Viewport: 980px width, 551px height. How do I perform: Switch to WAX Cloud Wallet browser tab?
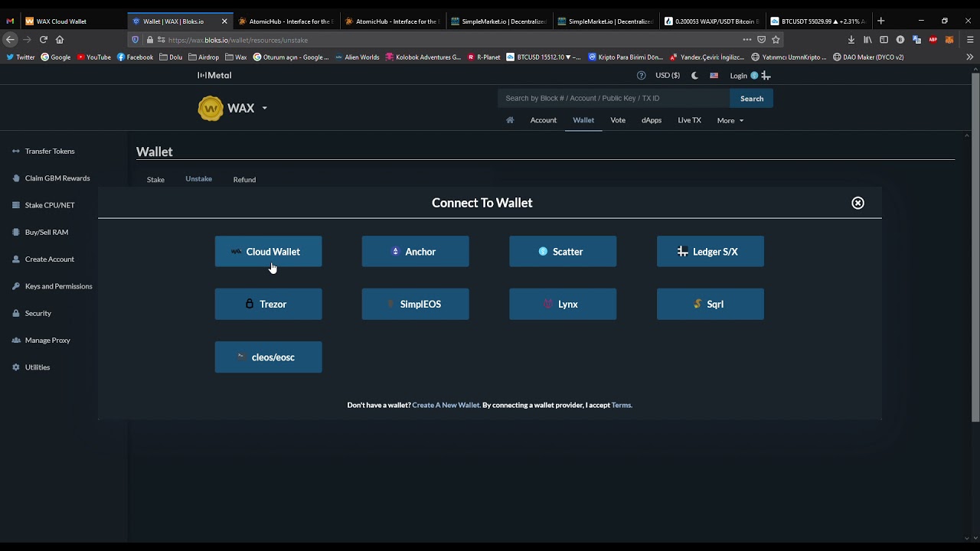[x=72, y=21]
